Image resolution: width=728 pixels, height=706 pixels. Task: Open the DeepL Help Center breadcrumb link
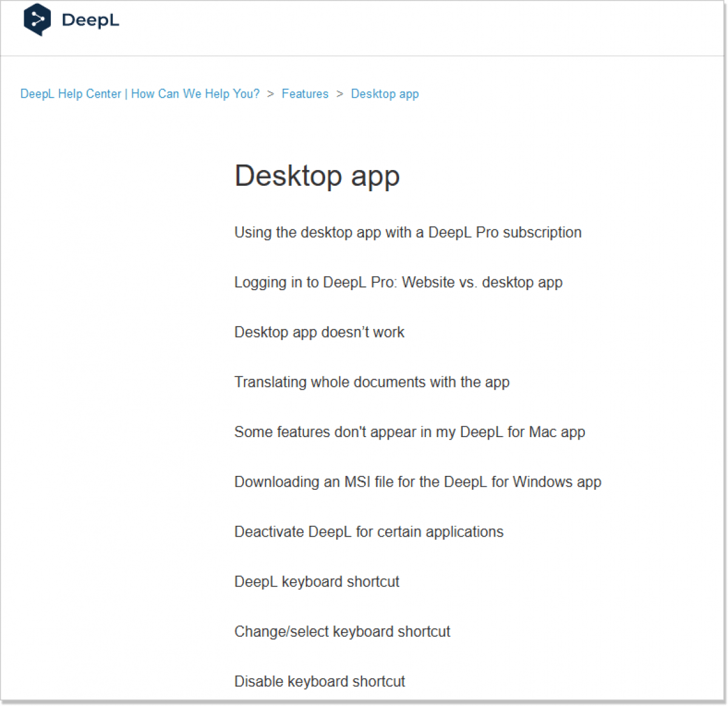tap(140, 94)
